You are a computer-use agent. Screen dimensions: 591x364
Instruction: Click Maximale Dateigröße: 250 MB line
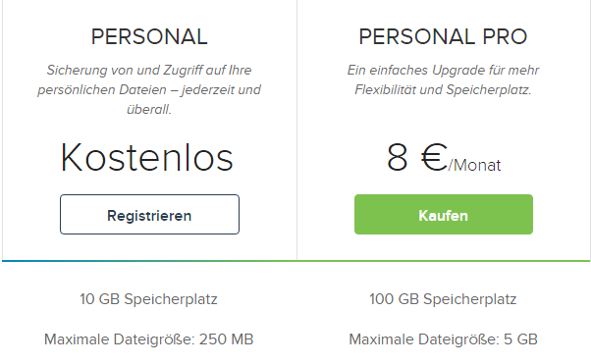click(x=149, y=339)
